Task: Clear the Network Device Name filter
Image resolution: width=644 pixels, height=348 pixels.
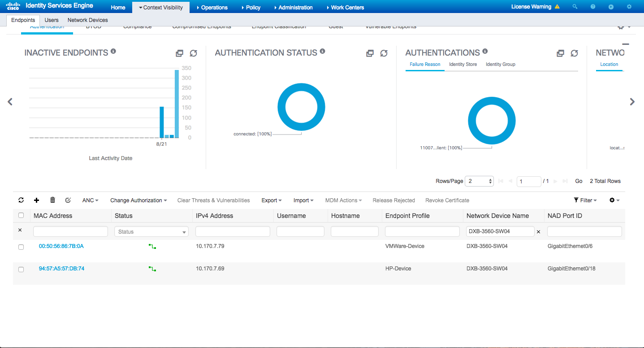Action: (x=539, y=232)
